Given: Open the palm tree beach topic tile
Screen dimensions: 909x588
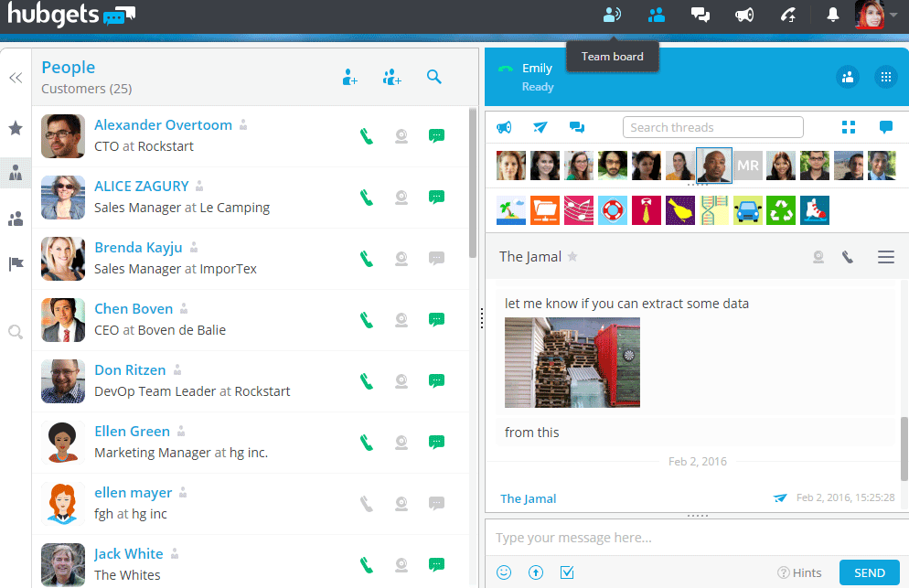Looking at the screenshot, I should (x=510, y=210).
